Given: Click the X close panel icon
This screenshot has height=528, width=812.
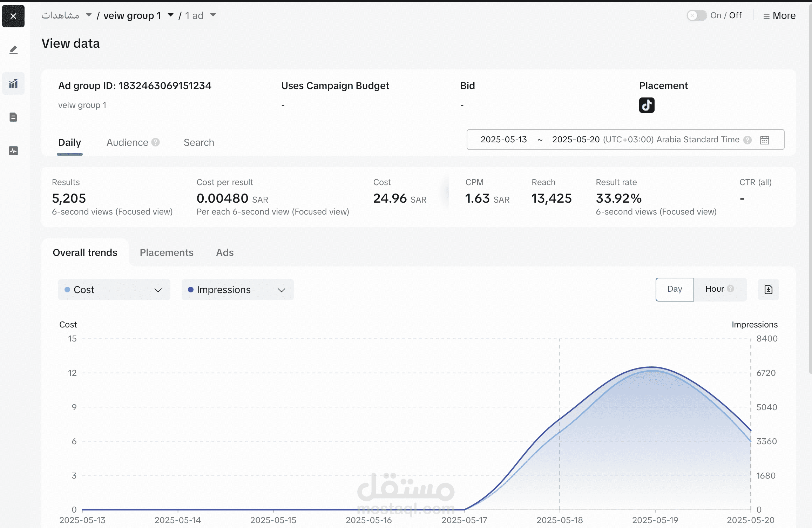Looking at the screenshot, I should point(13,16).
